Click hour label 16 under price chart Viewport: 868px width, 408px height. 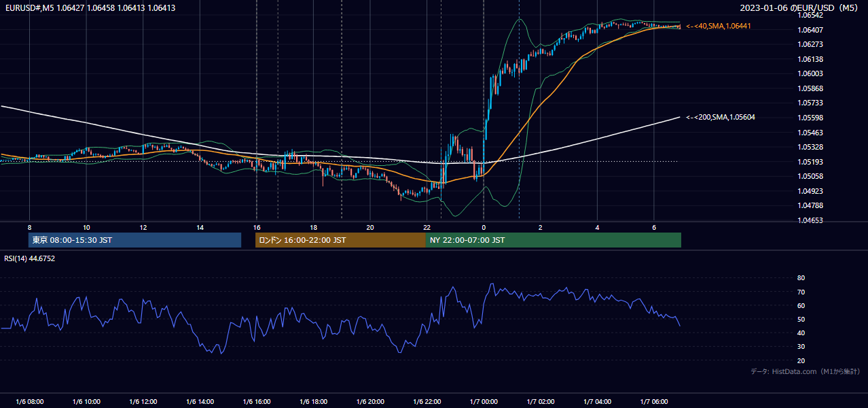256,227
